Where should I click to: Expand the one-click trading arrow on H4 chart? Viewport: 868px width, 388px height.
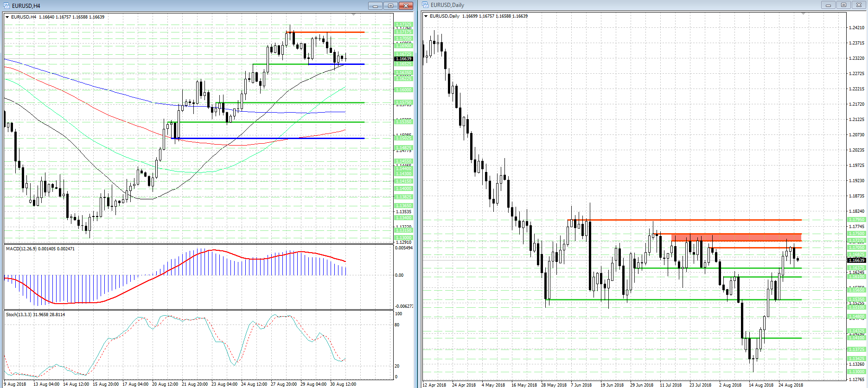pos(7,17)
